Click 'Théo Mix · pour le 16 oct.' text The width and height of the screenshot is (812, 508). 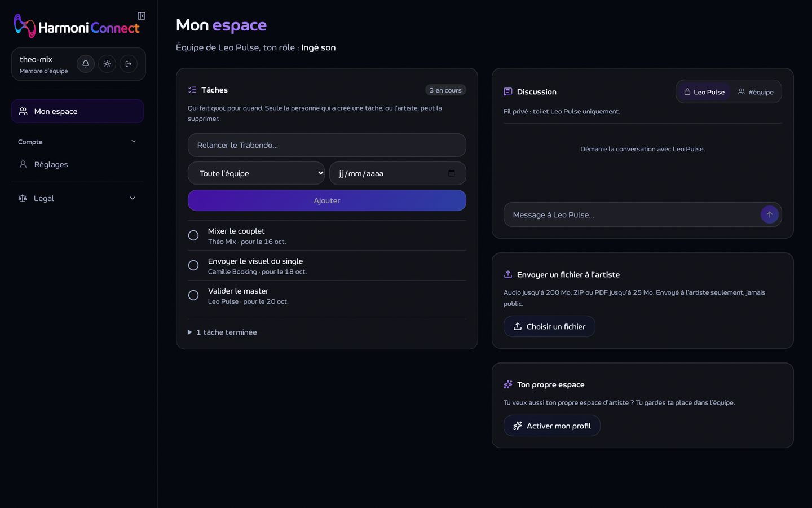247,242
